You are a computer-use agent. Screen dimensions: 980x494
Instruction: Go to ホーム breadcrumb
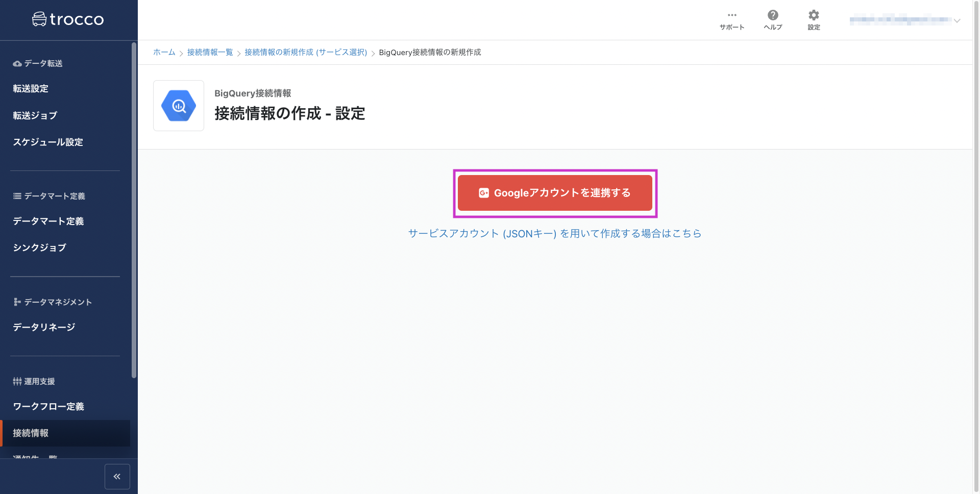coord(164,52)
